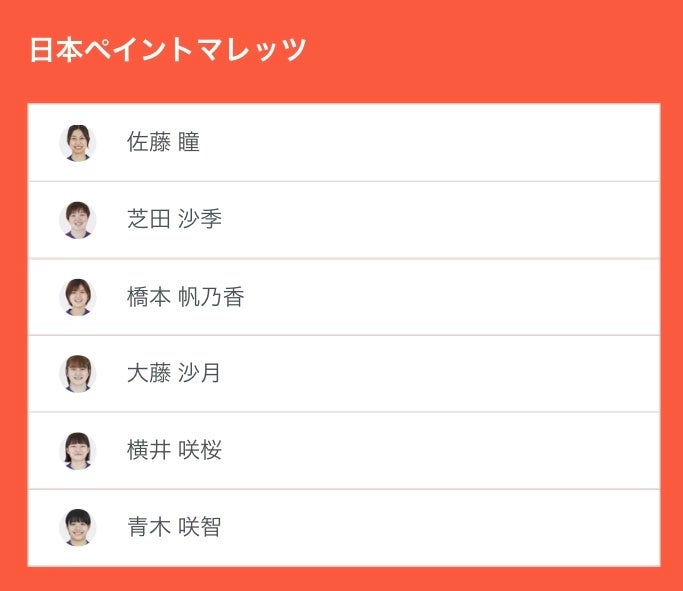
Task: Open the 青木 咲智 name link
Action: [174, 527]
